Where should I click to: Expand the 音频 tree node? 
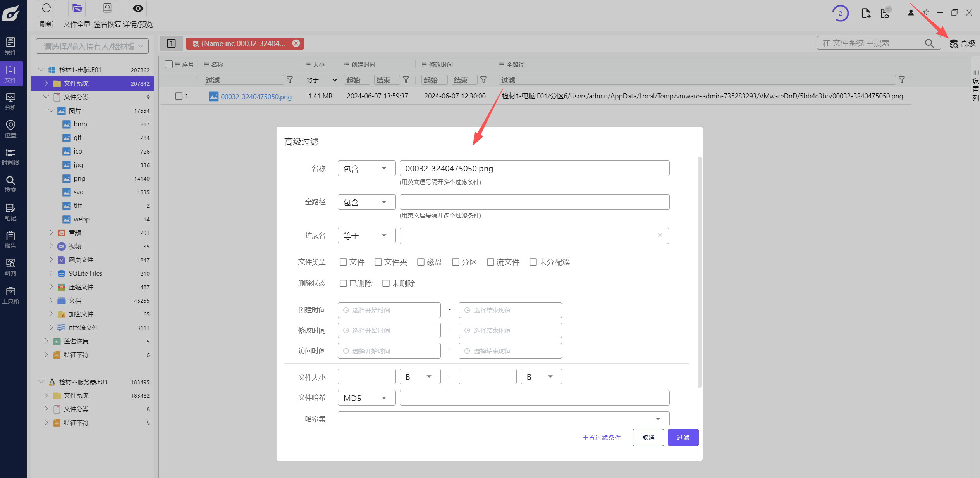click(x=51, y=233)
